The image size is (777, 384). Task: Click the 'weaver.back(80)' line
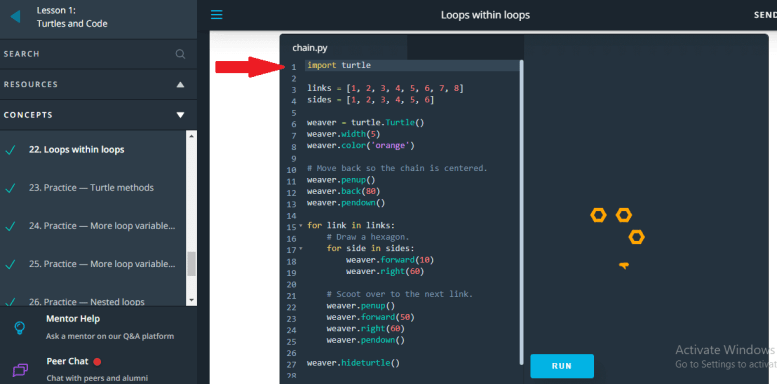344,191
